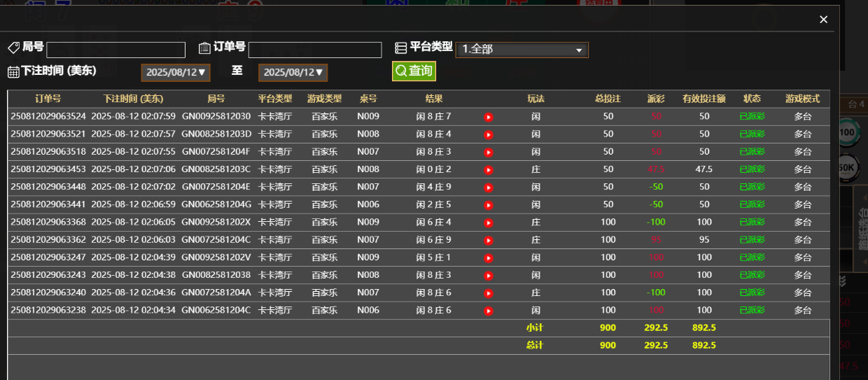Screen dimensions: 868x380
Task: Click the 游戏模式 column header
Action: click(x=803, y=99)
